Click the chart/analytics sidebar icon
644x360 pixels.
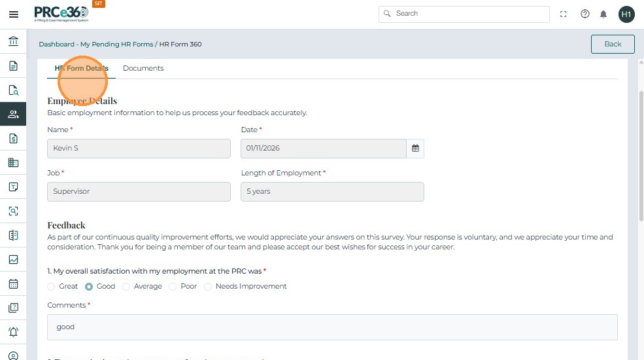coord(13,260)
